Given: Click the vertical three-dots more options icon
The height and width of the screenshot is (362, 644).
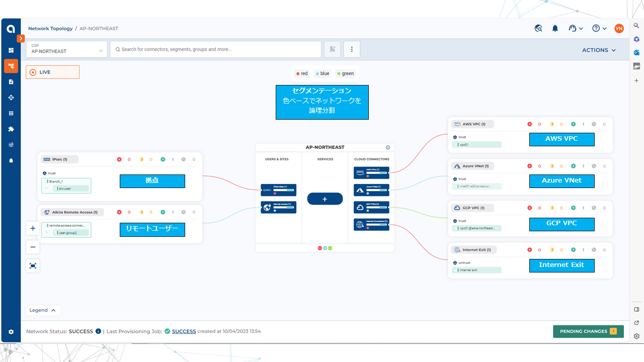Looking at the screenshot, I should (352, 49).
